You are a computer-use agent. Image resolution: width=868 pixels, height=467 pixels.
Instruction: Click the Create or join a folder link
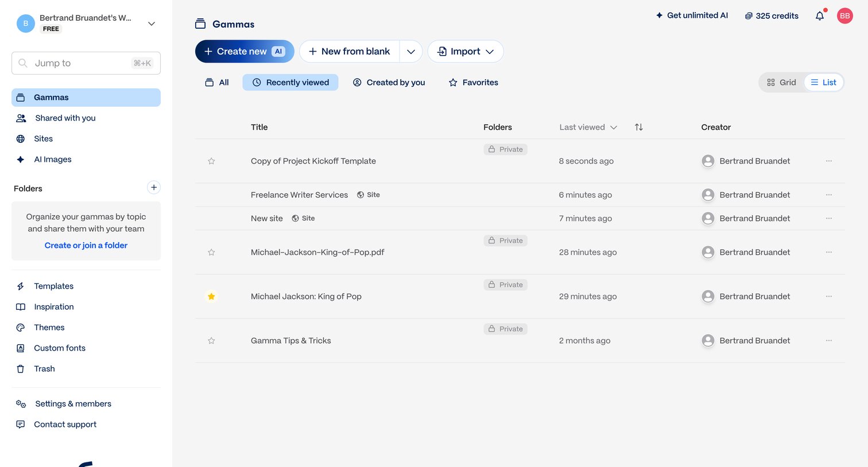(86, 246)
